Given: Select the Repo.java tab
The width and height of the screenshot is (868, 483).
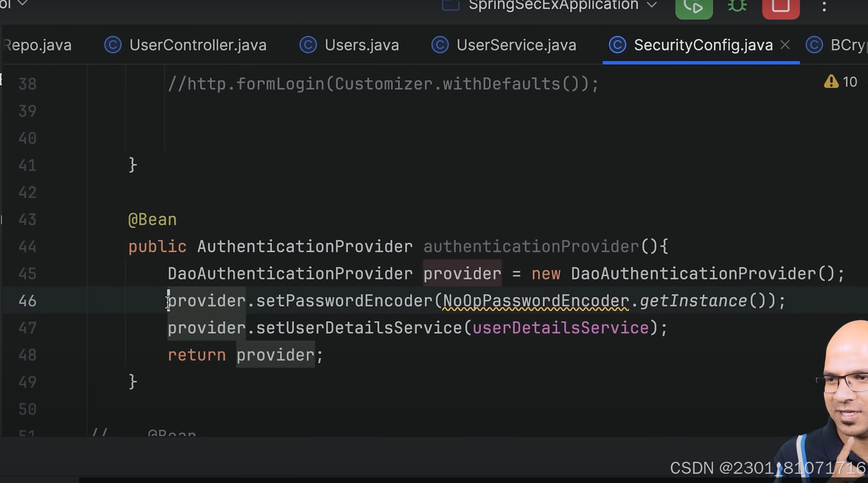Looking at the screenshot, I should pyautogui.click(x=38, y=45).
